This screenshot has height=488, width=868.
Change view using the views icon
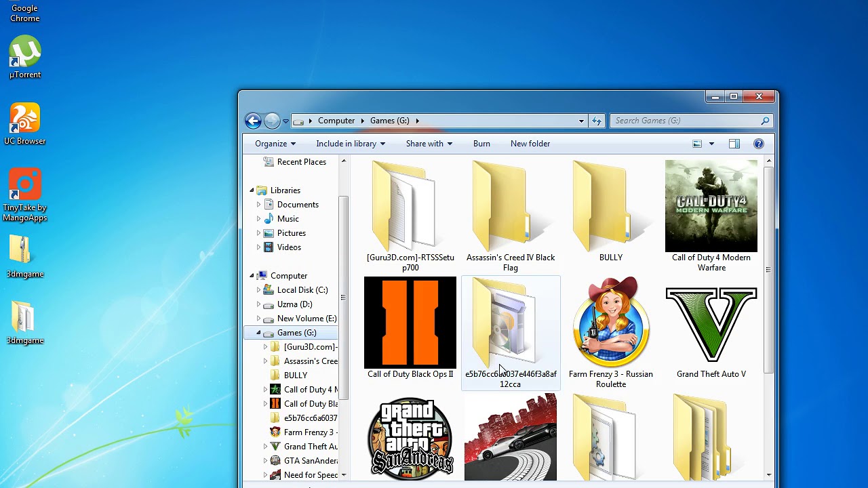(697, 144)
